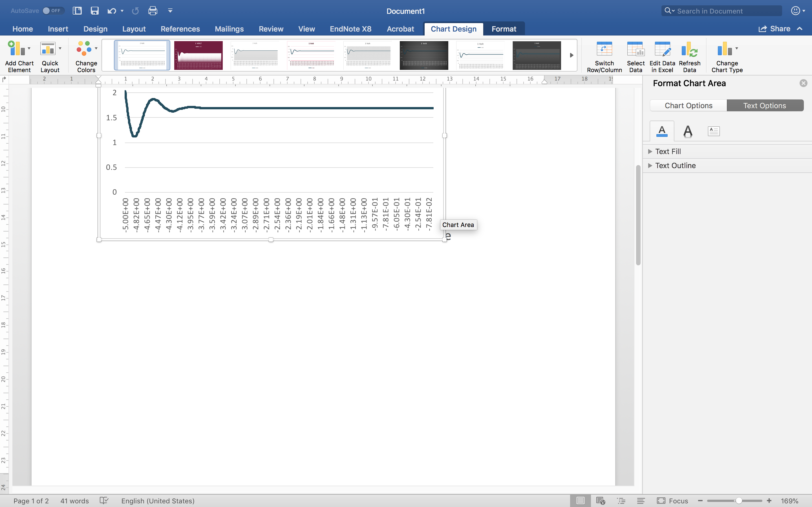
Task: Select the Textbox layout icon
Action: (x=713, y=131)
